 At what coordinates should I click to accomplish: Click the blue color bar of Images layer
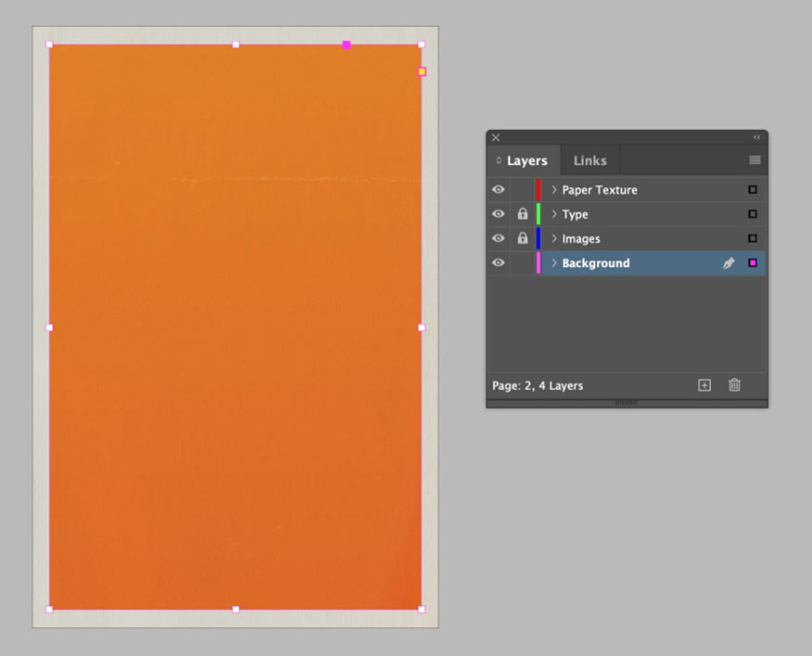pyautogui.click(x=538, y=238)
